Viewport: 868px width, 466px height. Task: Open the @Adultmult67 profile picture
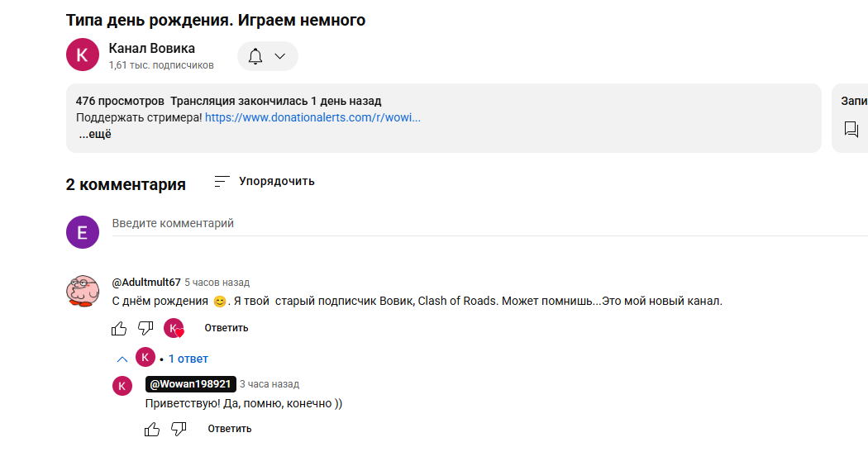point(83,291)
